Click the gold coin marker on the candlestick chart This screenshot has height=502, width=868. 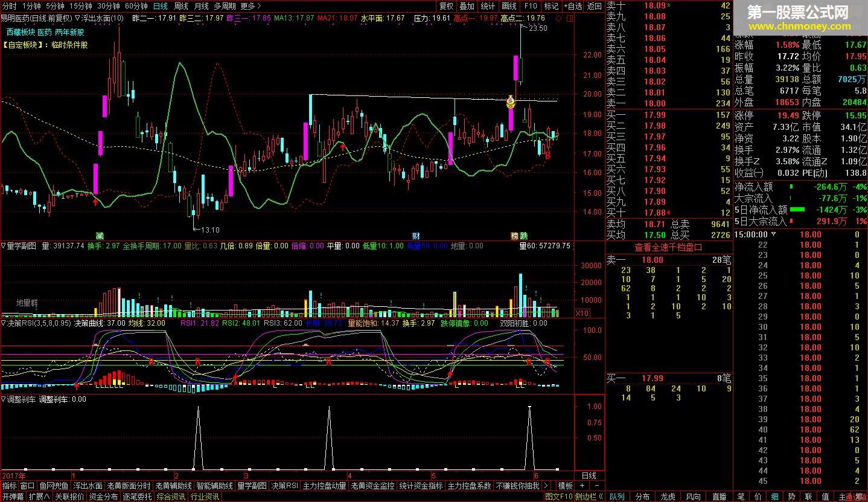(x=511, y=103)
